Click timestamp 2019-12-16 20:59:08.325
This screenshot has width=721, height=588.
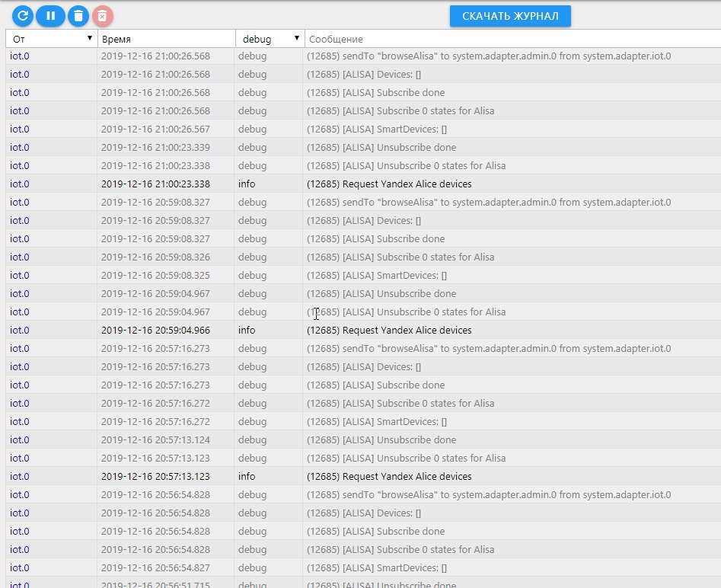pos(155,276)
